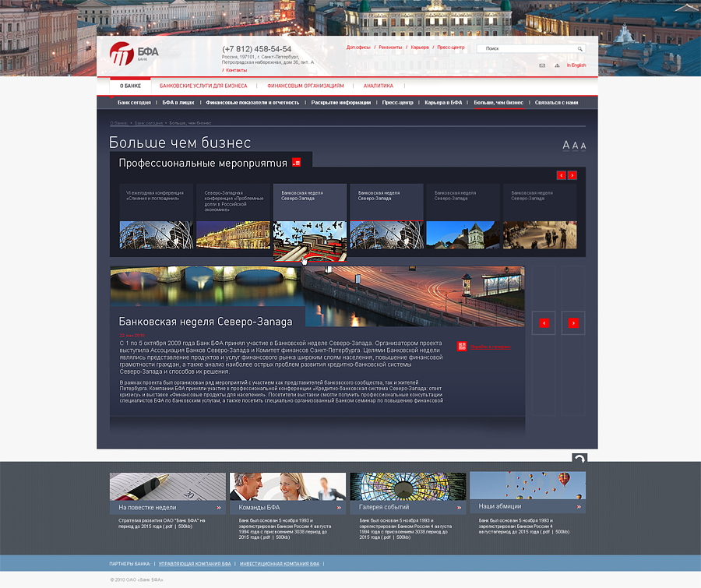Click the business people thumbnail
701x588 pixels.
[287, 487]
